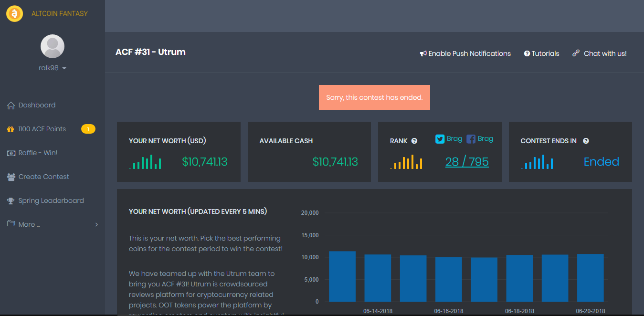Expand More menu chevron arrow
Screen dimensions: 644x316
[x=96, y=224]
